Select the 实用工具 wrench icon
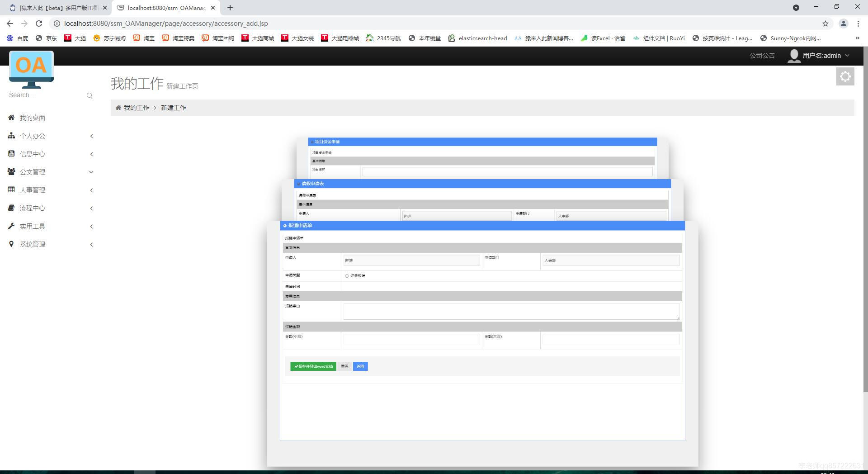Viewport: 868px width, 474px height. (11, 226)
